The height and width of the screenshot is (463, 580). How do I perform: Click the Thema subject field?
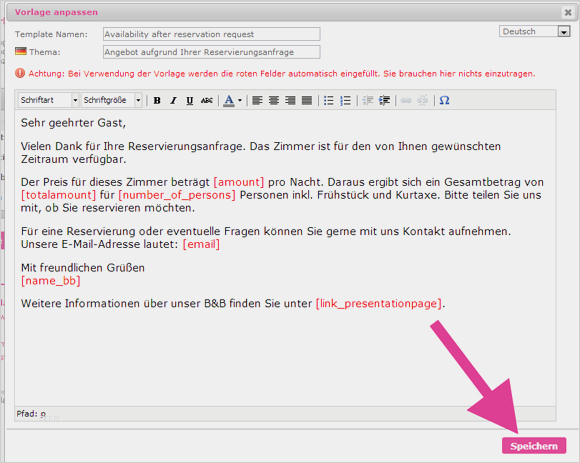point(212,52)
